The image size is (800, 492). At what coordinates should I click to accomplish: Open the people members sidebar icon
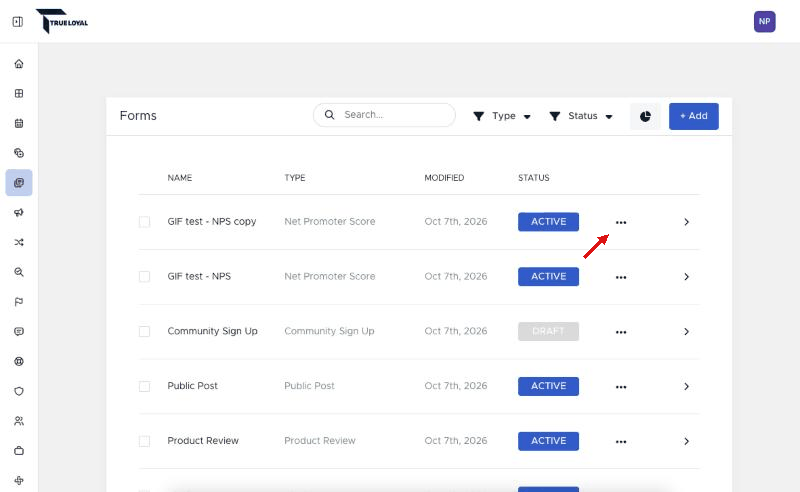(19, 421)
